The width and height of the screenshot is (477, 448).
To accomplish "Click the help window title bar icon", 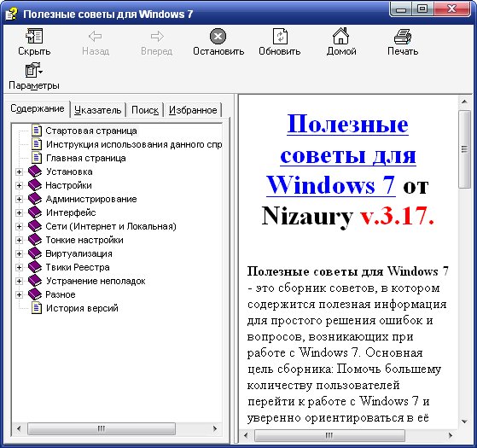I will [x=12, y=14].
